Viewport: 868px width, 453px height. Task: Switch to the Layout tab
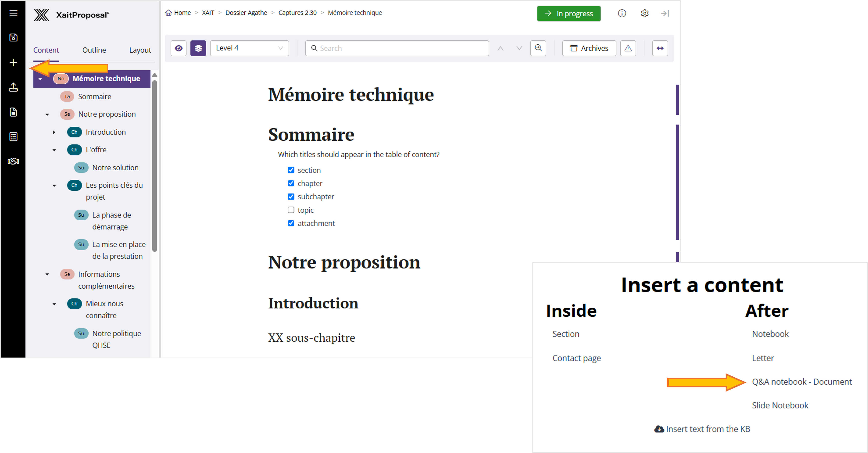(x=140, y=50)
